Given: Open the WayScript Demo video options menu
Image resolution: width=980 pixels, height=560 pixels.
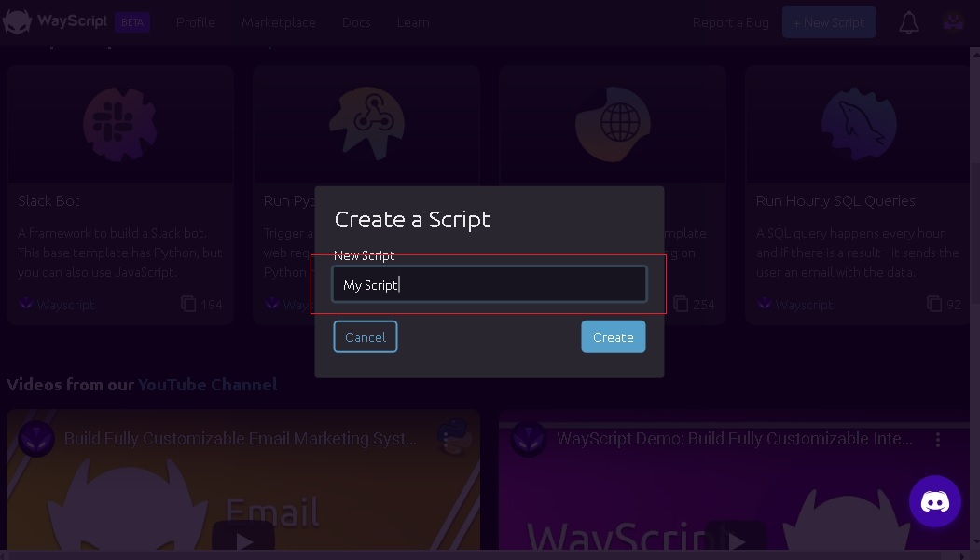Looking at the screenshot, I should [x=937, y=440].
